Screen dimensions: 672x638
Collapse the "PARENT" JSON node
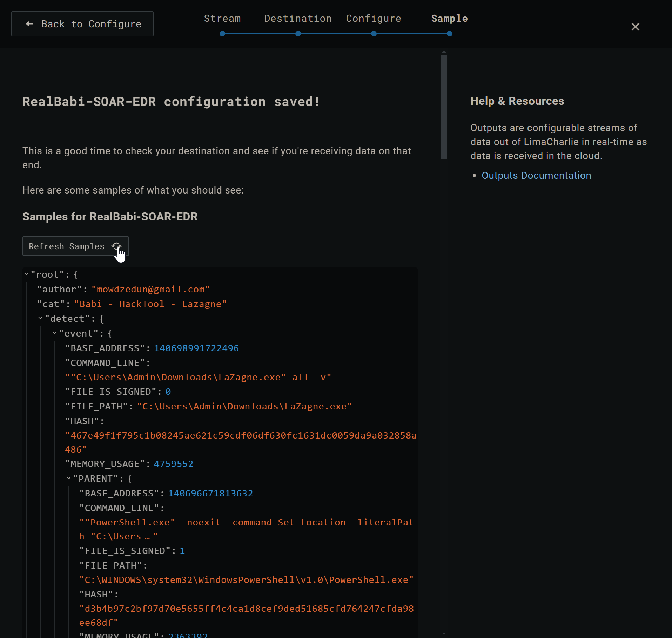(69, 478)
